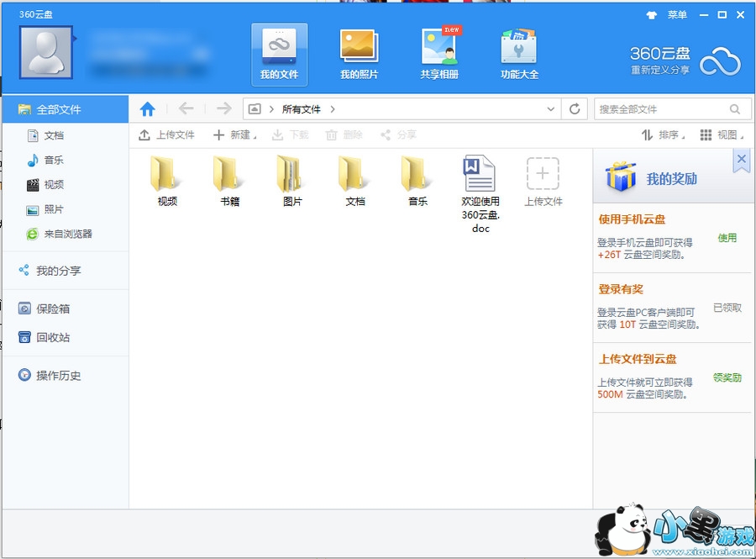Select the 图片 folder icon
Viewport: 756px width, 559px height.
[292, 174]
